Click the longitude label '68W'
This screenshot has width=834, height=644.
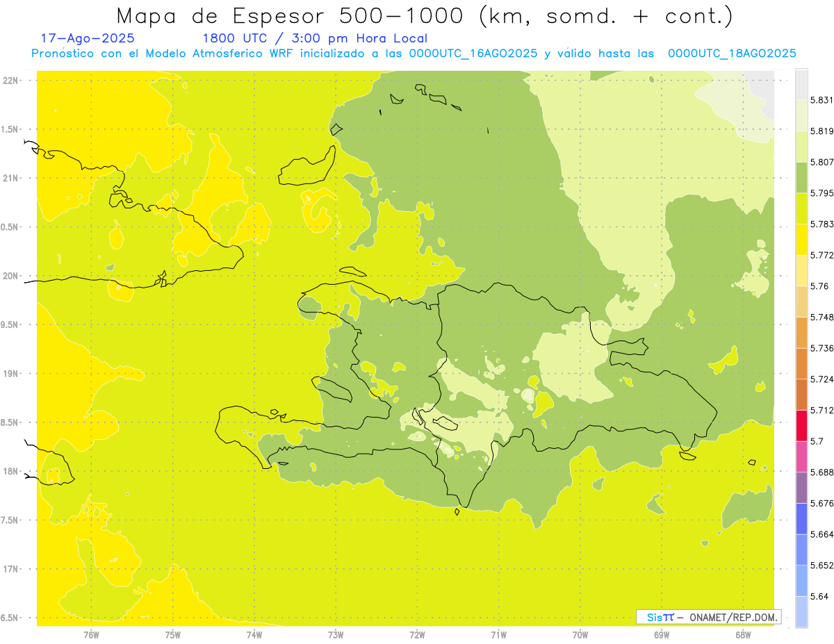pos(743,635)
